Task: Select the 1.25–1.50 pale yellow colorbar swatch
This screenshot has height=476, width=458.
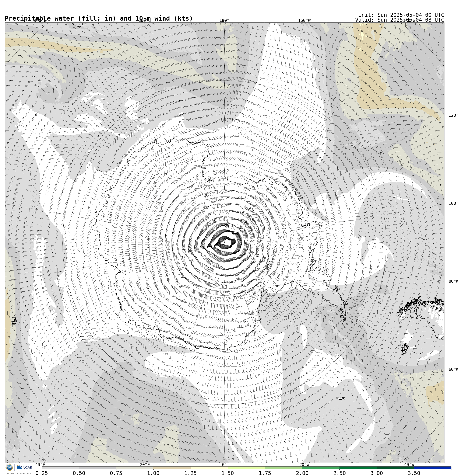Action: [209, 468]
